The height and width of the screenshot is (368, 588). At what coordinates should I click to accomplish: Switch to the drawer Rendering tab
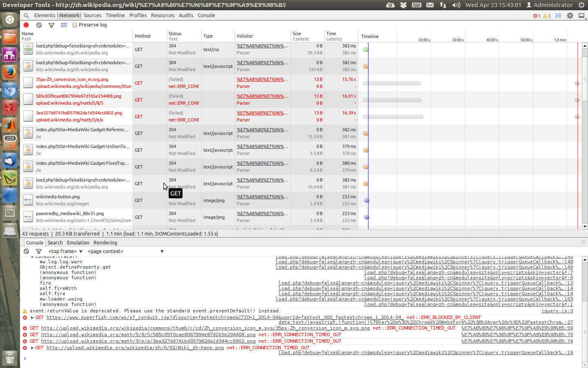point(105,243)
